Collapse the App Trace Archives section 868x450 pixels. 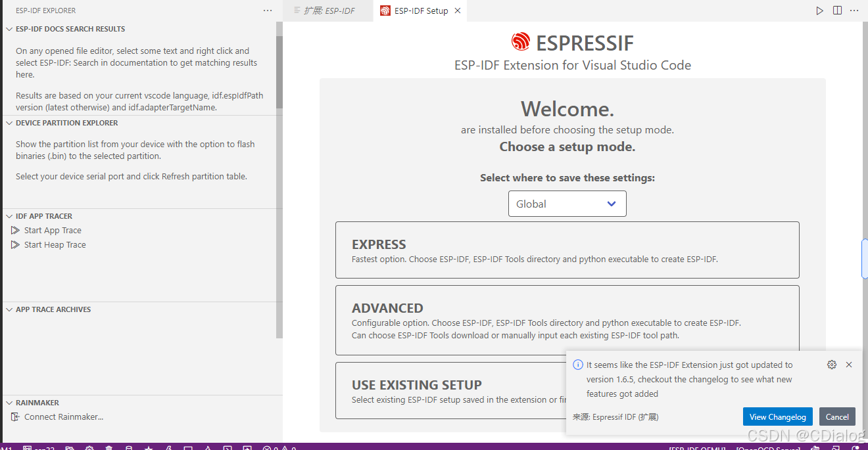pyautogui.click(x=9, y=309)
